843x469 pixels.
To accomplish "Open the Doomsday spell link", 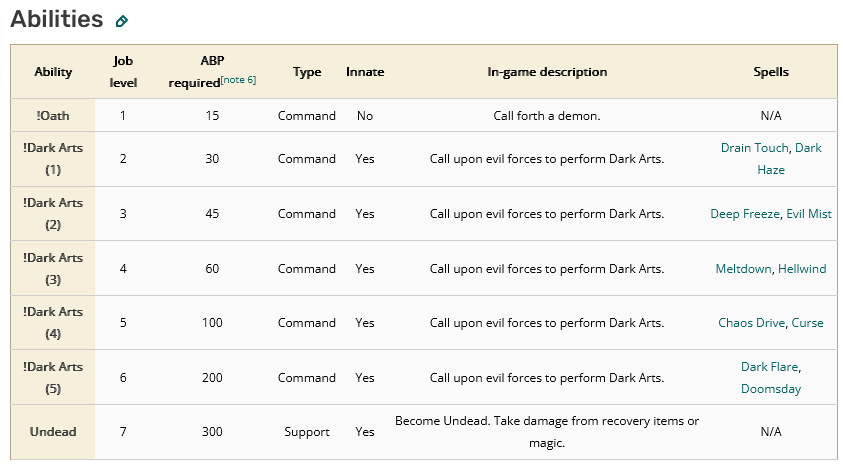I will click(771, 389).
